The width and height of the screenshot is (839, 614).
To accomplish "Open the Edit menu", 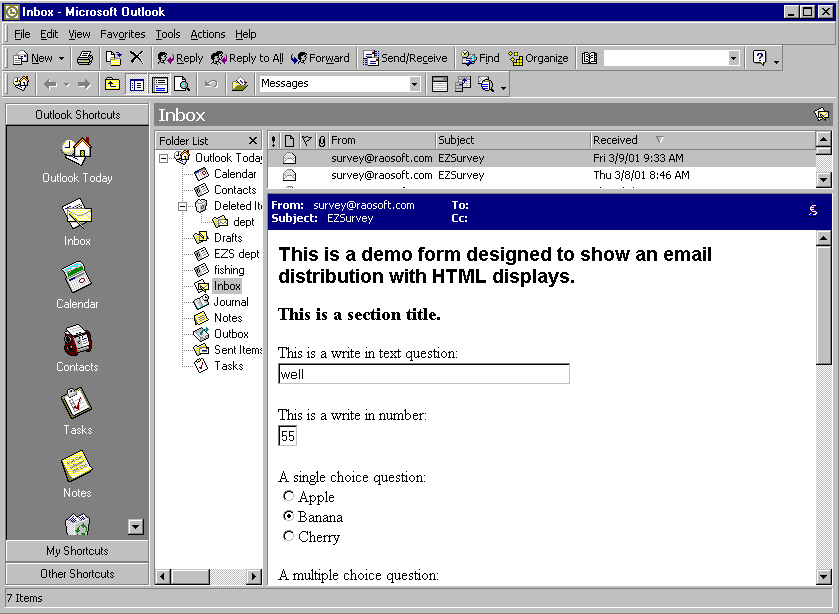I will tap(49, 34).
